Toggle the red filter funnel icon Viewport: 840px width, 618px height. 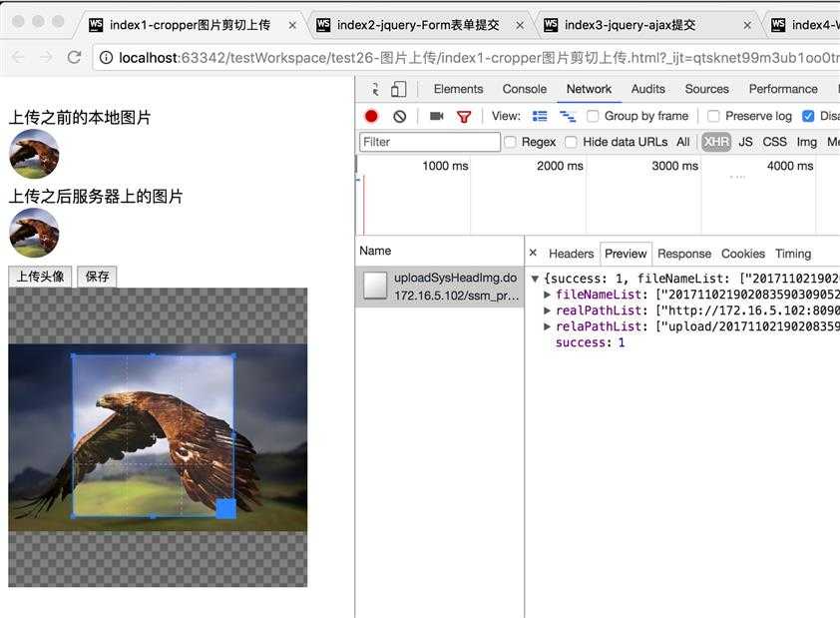tap(464, 116)
